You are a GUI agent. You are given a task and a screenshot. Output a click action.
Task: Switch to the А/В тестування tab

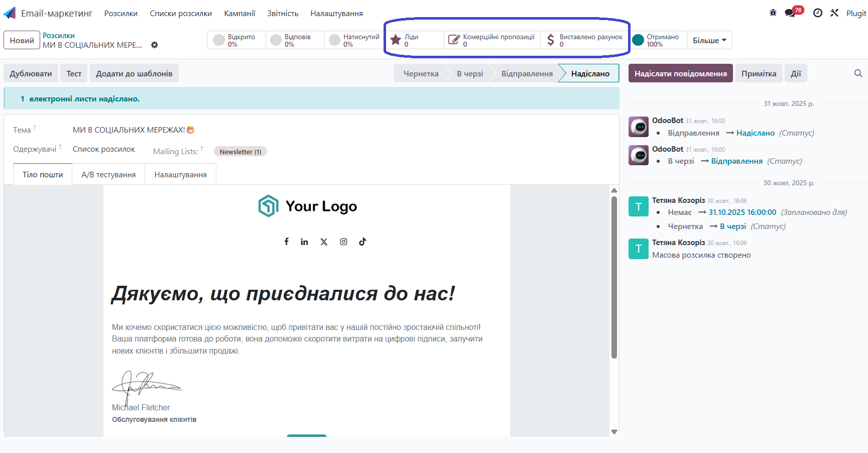point(108,174)
